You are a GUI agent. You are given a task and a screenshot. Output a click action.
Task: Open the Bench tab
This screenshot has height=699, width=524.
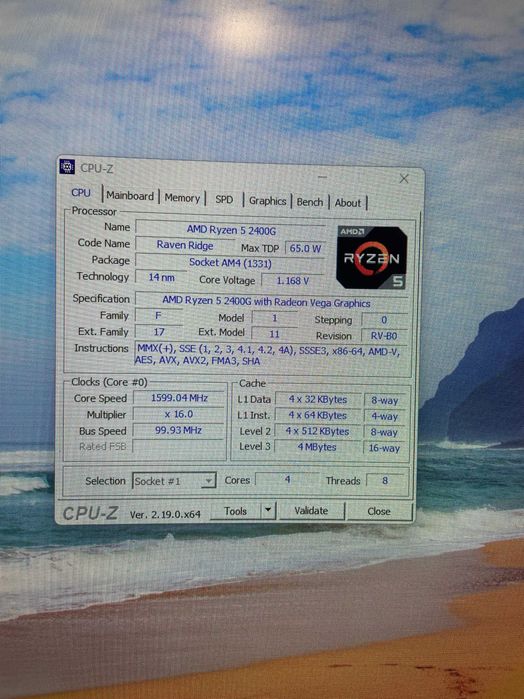[x=309, y=202]
